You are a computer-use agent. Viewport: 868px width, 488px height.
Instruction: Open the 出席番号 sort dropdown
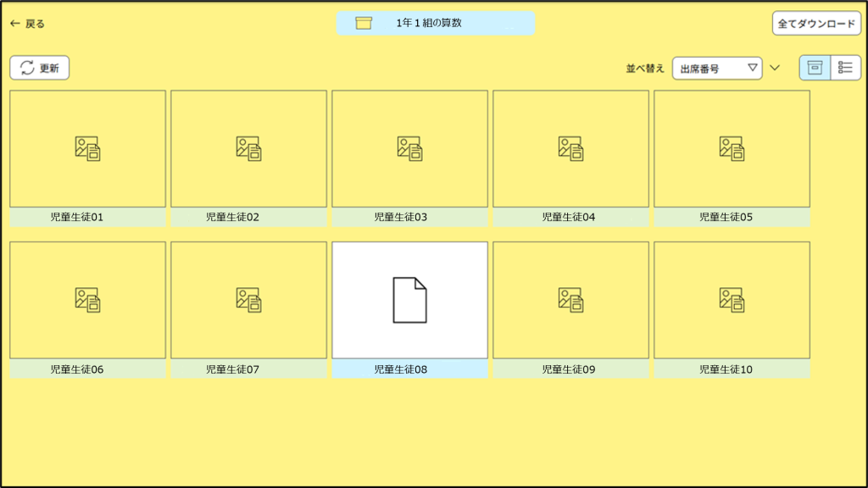(717, 69)
